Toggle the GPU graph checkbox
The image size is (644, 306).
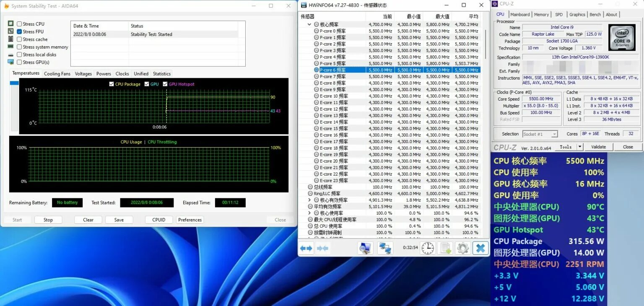147,84
